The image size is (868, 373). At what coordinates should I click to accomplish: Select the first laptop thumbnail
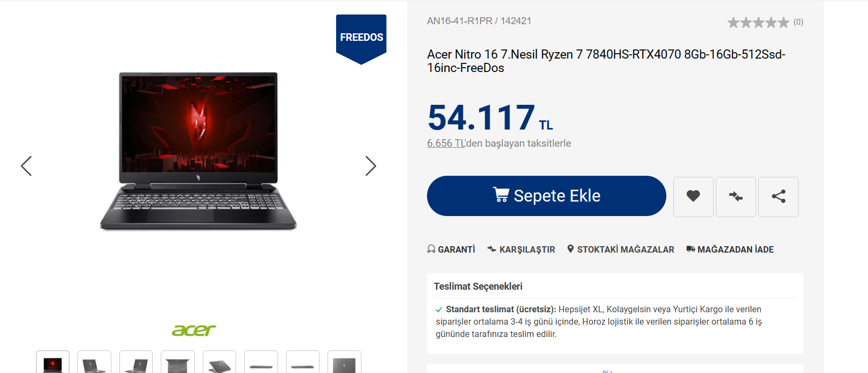pos(53,362)
